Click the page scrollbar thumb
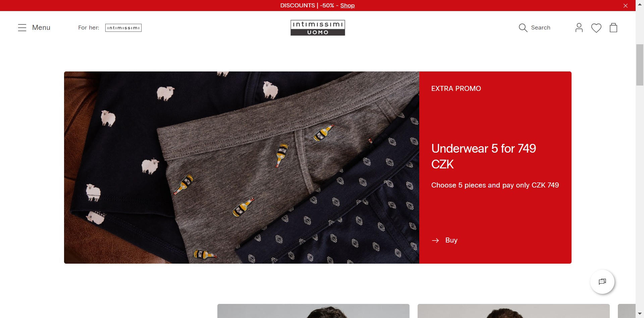 coord(640,65)
